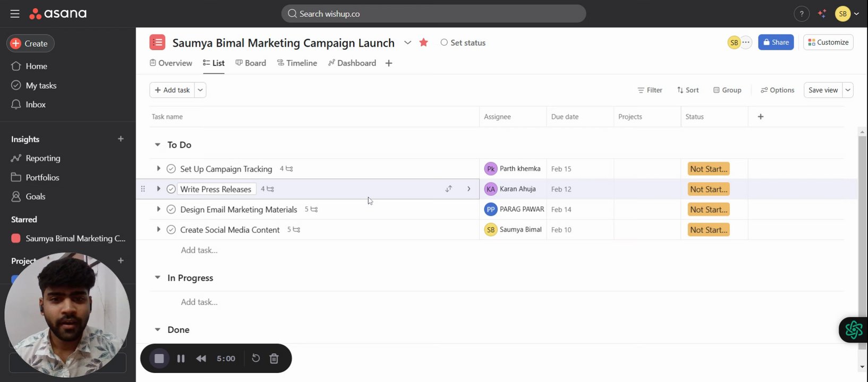Switch to the Board tab
The height and width of the screenshot is (382, 868).
[251, 63]
